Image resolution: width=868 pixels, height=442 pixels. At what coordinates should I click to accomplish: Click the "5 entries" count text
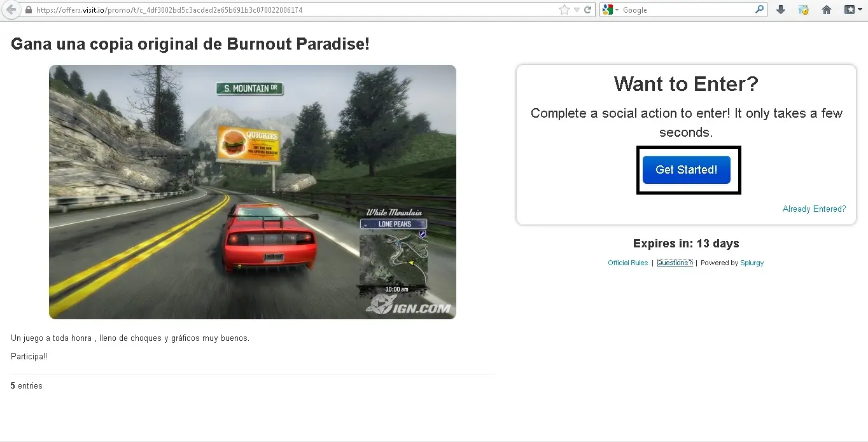27,386
